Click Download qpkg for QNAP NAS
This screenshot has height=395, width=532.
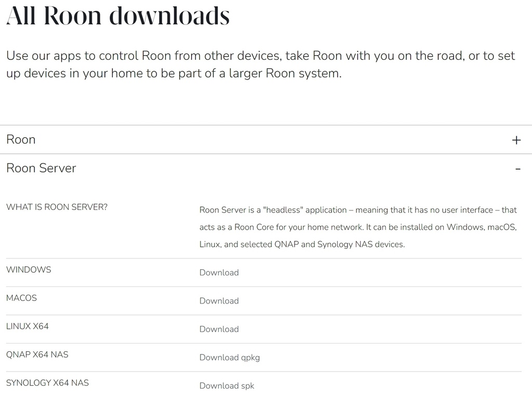229,358
